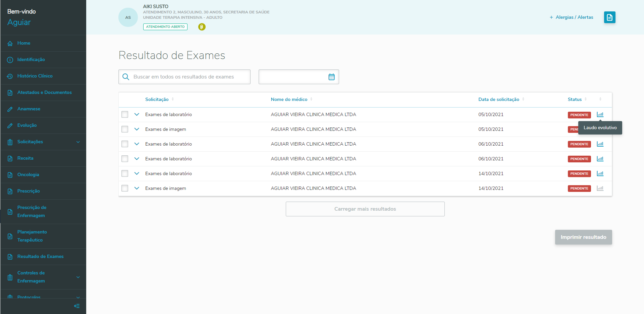The height and width of the screenshot is (314, 644).
Task: Click the Anamnese pencil icon
Action: tap(10, 109)
